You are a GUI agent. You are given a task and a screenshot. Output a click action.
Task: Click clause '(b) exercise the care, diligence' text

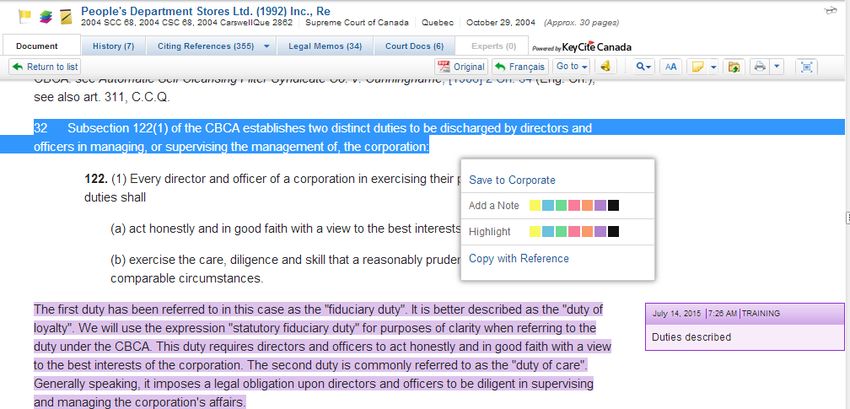[x=286, y=269]
